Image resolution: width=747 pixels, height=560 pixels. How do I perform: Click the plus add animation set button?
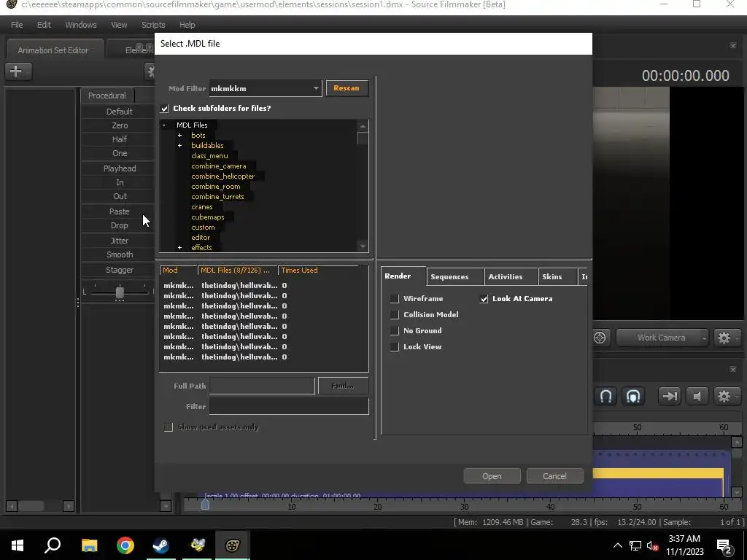(x=18, y=71)
